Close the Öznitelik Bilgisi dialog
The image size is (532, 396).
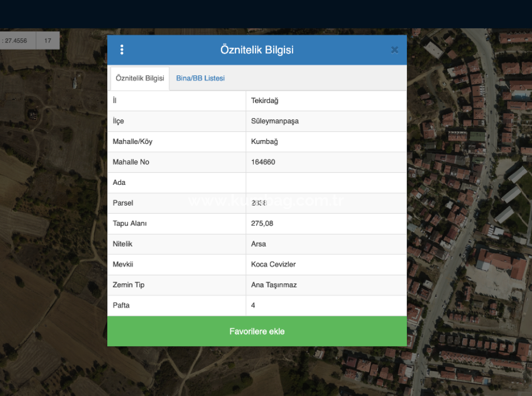(x=395, y=50)
